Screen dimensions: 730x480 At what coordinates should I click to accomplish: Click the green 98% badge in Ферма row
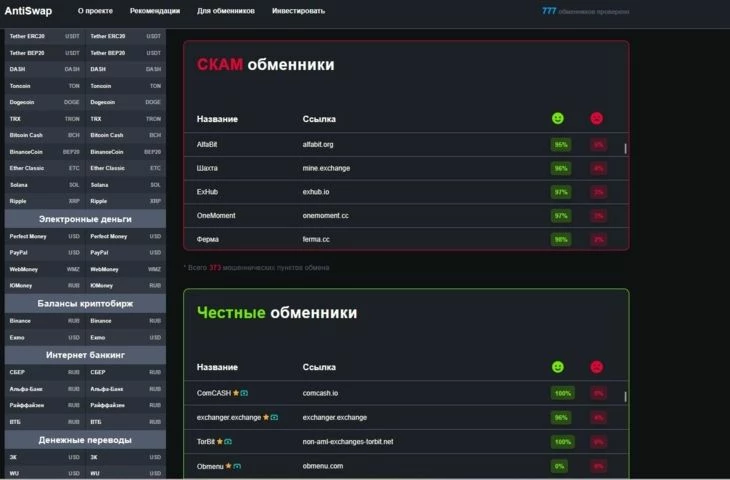[x=561, y=239]
